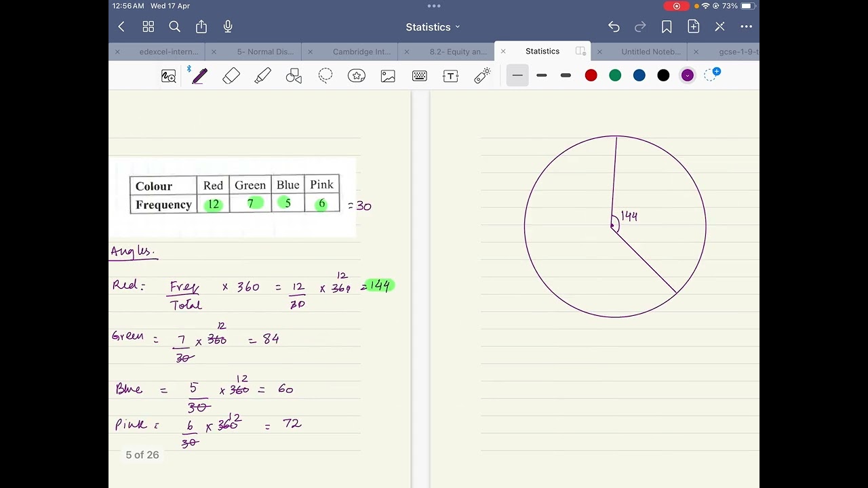Tap the Red frequency cell '12'

click(214, 204)
